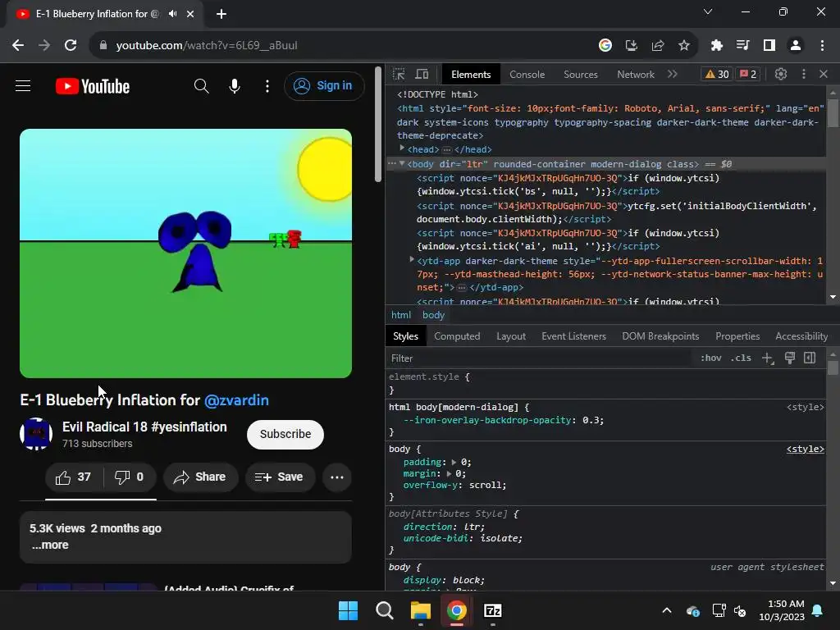Open the Chrome three-dot menu

click(x=822, y=45)
